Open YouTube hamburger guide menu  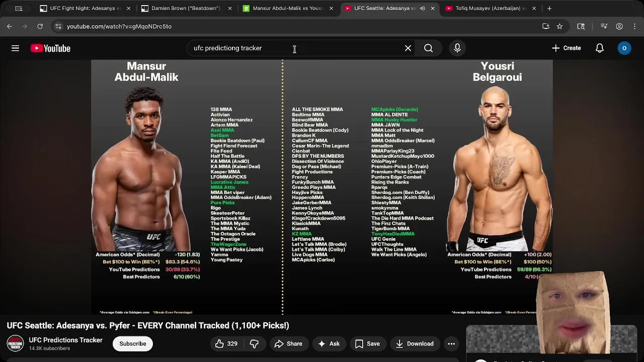tap(15, 48)
